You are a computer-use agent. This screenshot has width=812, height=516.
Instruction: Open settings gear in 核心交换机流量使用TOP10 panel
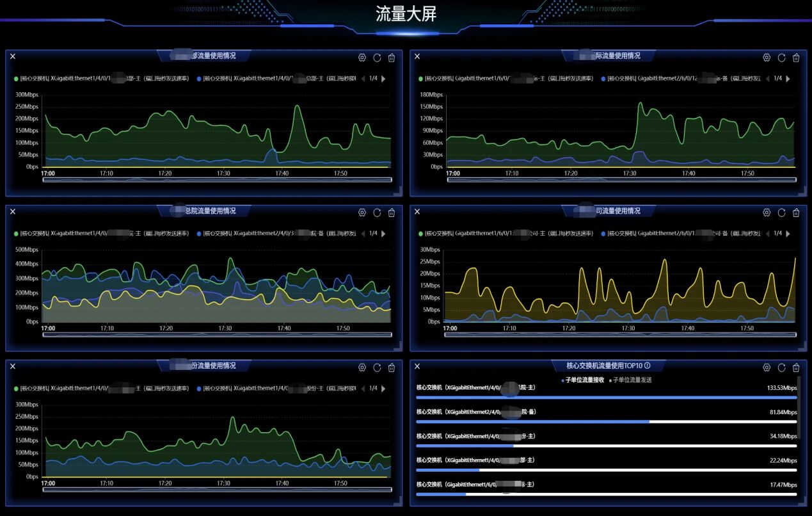tap(767, 367)
